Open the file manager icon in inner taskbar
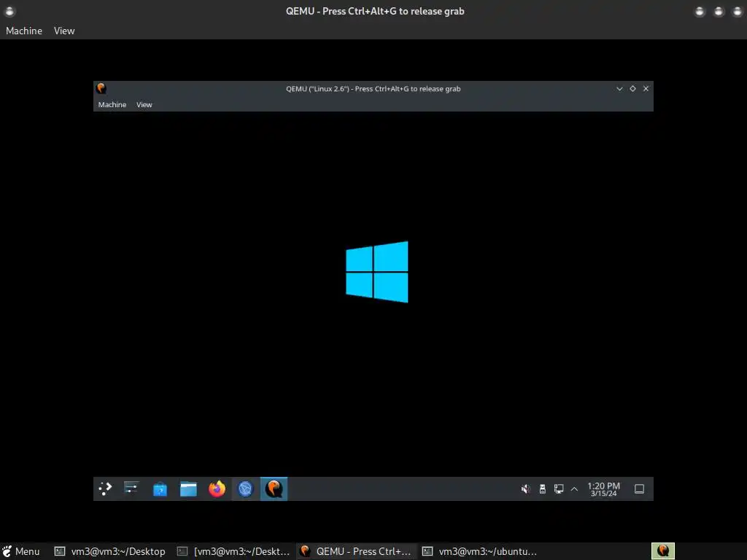 tap(188, 489)
